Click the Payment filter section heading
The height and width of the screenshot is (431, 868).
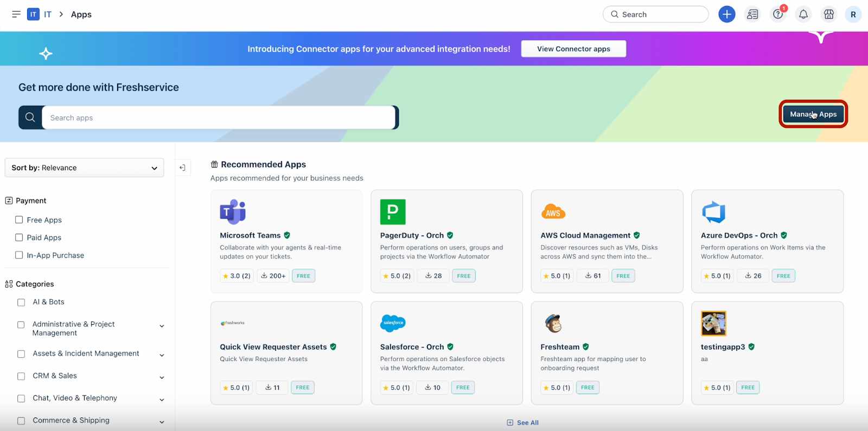(x=31, y=201)
